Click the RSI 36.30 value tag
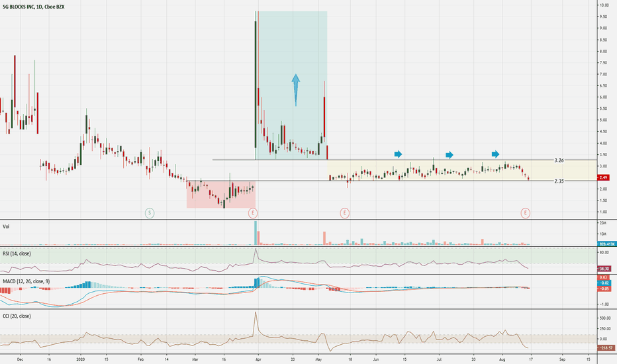This screenshot has width=617, height=364. 604,269
